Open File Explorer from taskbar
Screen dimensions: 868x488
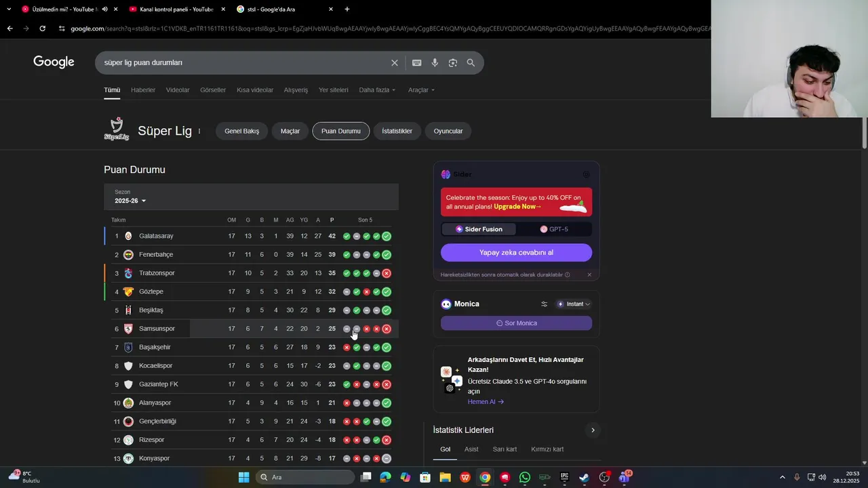(446, 477)
